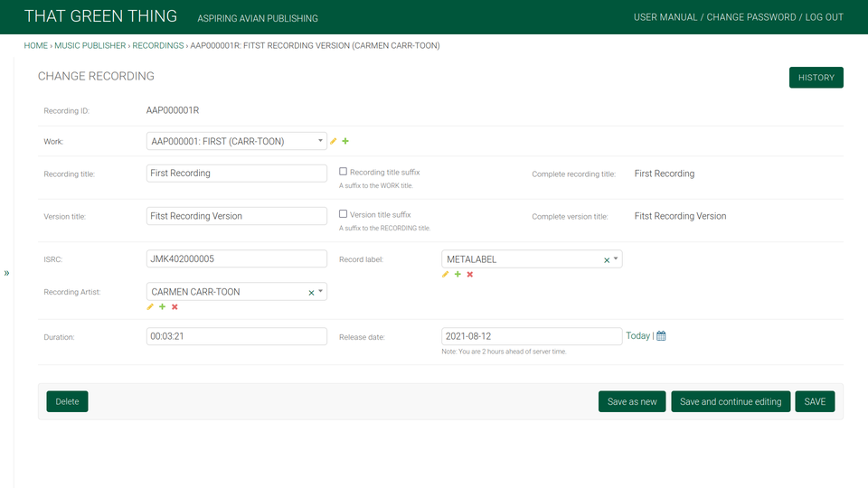Add a new Recording Artist with plus icon

[163, 307]
